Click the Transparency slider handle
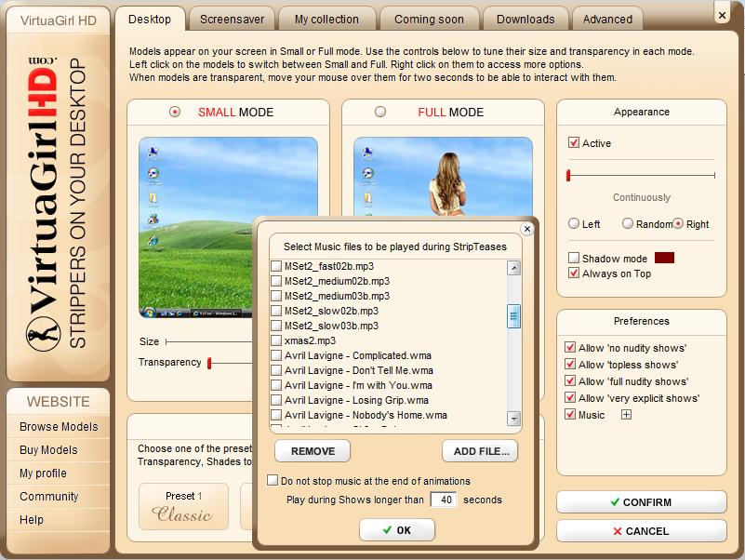This screenshot has width=745, height=560. point(209,363)
